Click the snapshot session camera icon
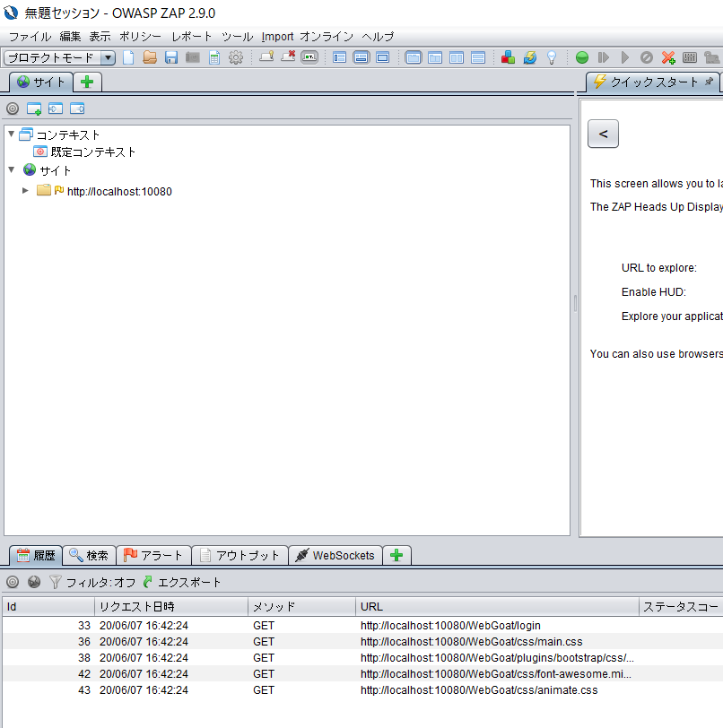This screenshot has height=728, width=723. (x=193, y=57)
